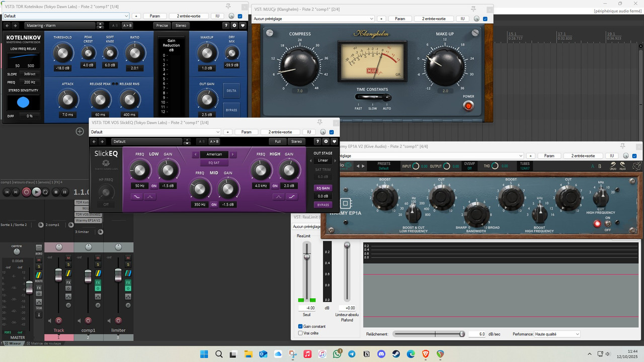
Task: Open SlickEQ settings gear icon
Action: click(x=326, y=142)
